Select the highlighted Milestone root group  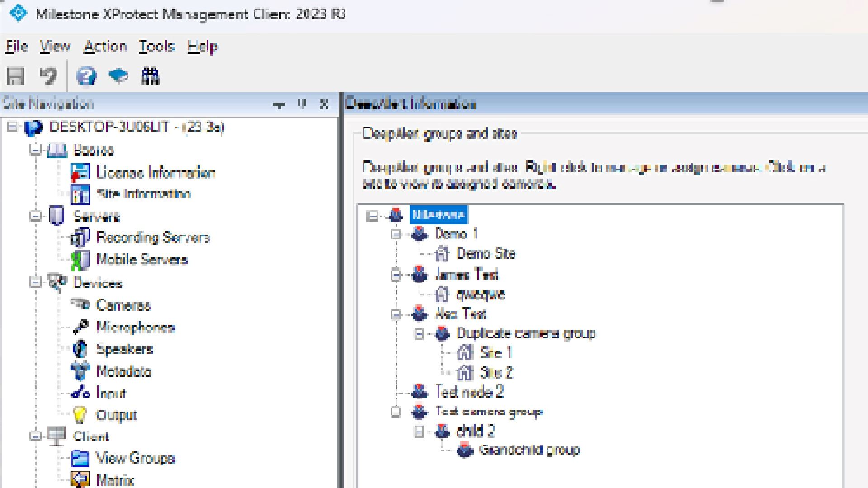click(x=439, y=215)
